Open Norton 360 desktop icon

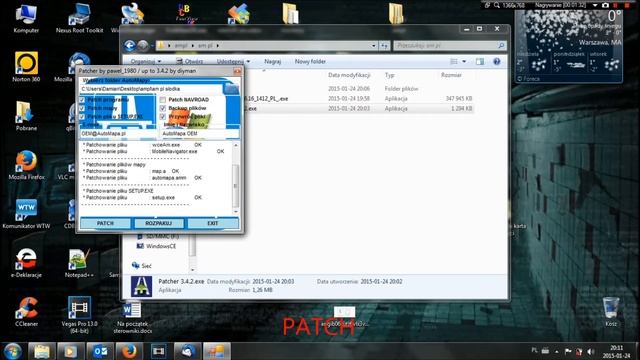[x=26, y=67]
